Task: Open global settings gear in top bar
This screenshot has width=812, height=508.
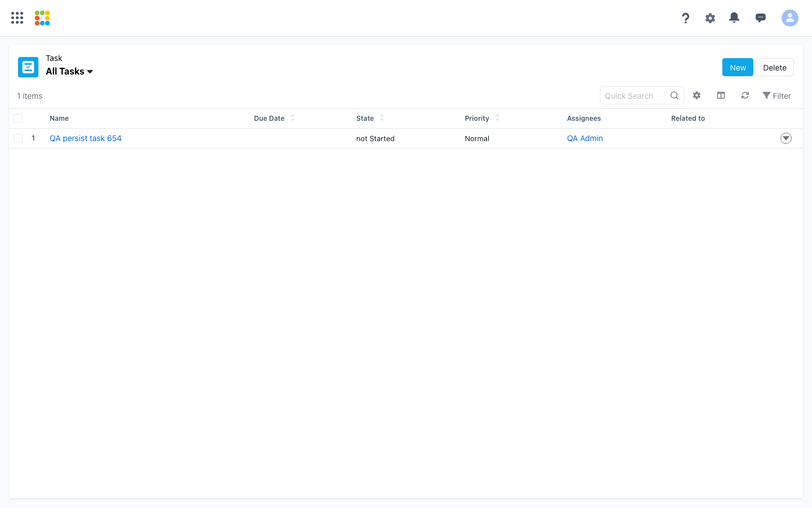Action: [x=710, y=18]
